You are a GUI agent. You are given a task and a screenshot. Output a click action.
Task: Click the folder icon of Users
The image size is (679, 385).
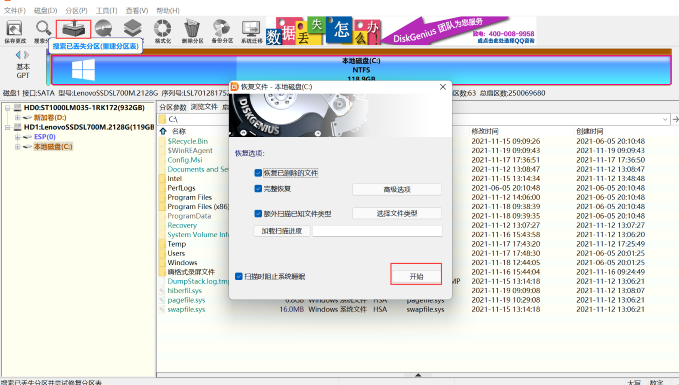[x=162, y=253]
